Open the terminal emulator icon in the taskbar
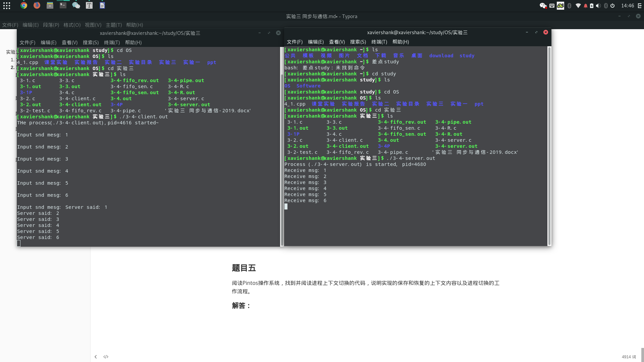 [x=63, y=5]
